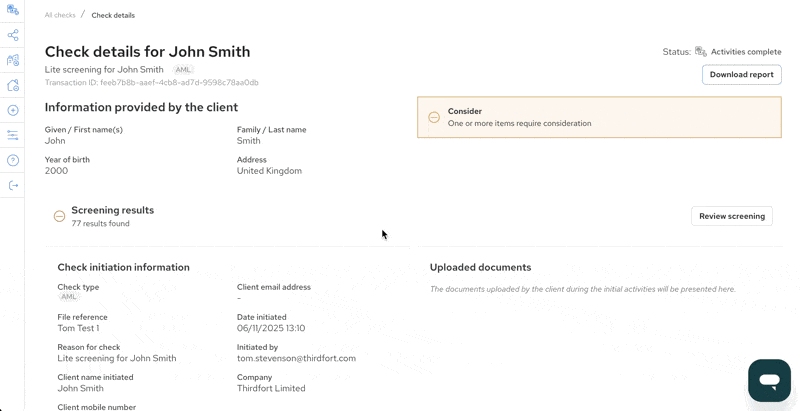The image size is (800, 411).
Task: Click the Screening results status icon
Action: (59, 216)
